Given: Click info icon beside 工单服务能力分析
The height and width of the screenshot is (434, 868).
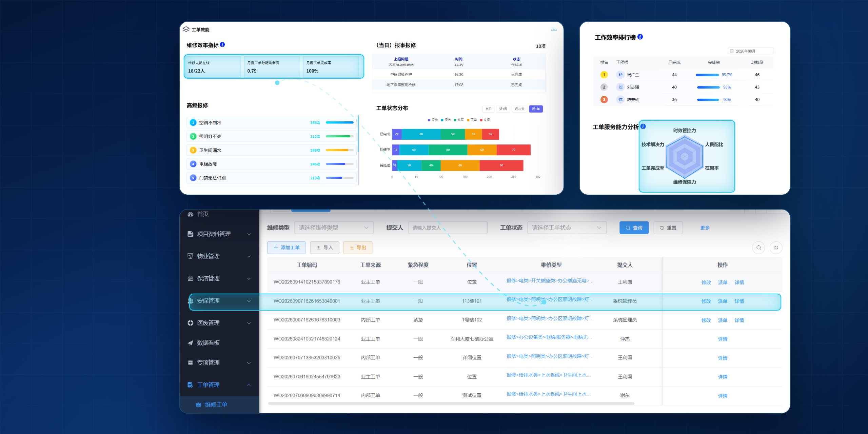Looking at the screenshot, I should click(643, 126).
